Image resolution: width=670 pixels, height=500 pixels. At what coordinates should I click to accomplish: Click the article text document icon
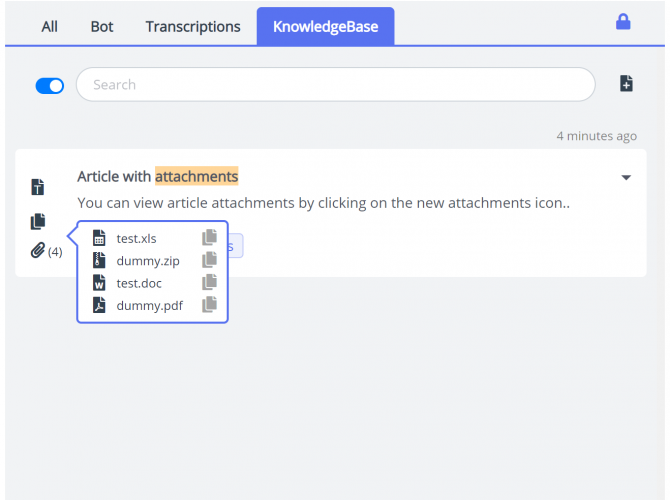click(38, 187)
